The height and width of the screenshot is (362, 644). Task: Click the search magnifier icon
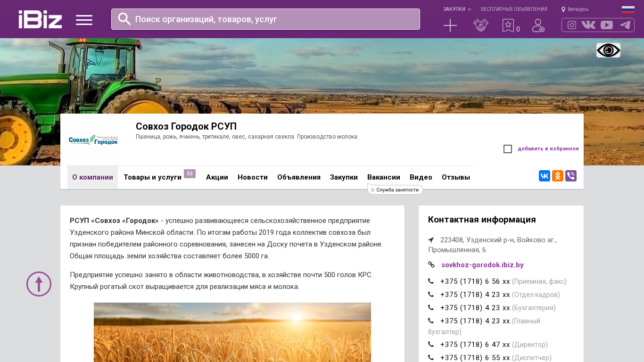(124, 19)
